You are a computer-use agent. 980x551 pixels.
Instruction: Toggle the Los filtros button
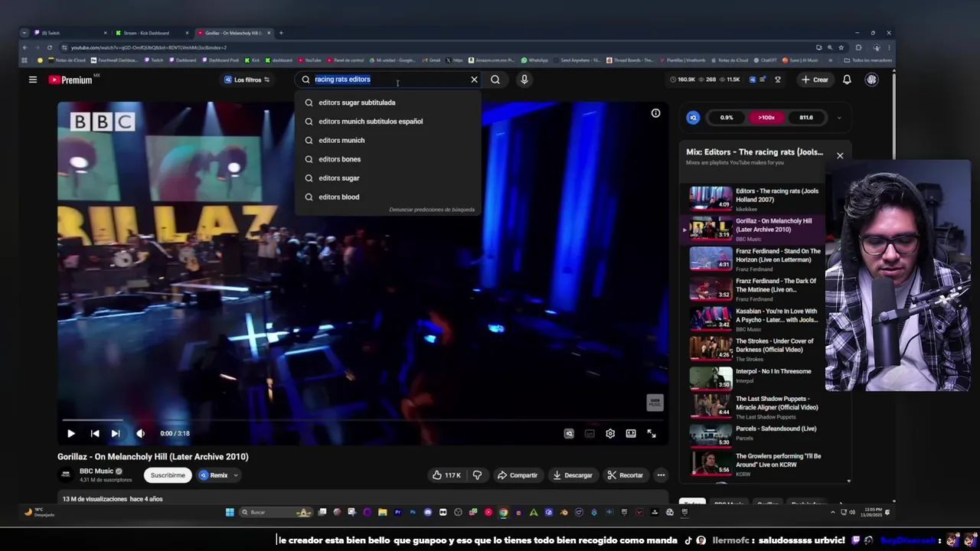click(x=247, y=80)
